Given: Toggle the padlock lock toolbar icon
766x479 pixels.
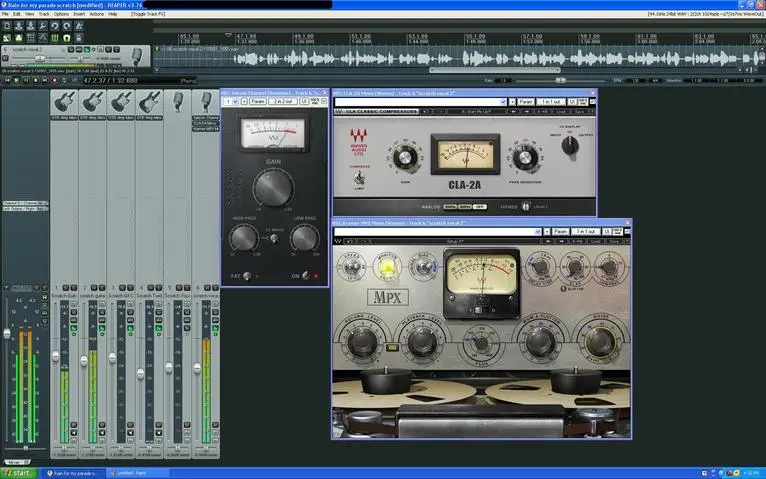Looking at the screenshot, I should (79, 38).
